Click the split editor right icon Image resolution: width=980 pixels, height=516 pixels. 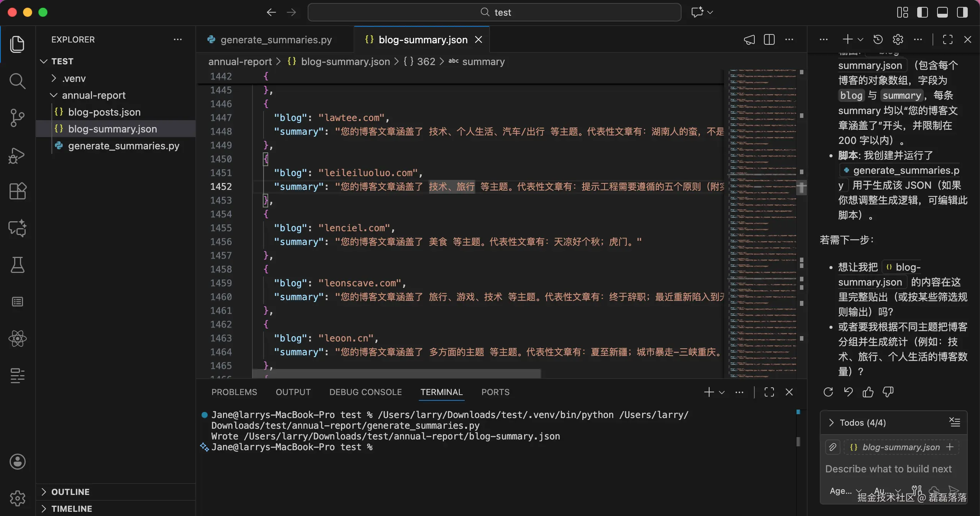click(x=769, y=39)
